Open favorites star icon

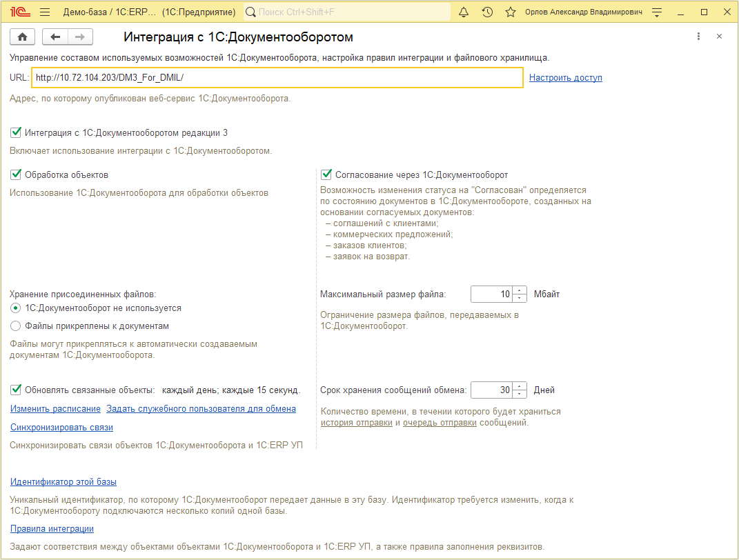tap(511, 12)
